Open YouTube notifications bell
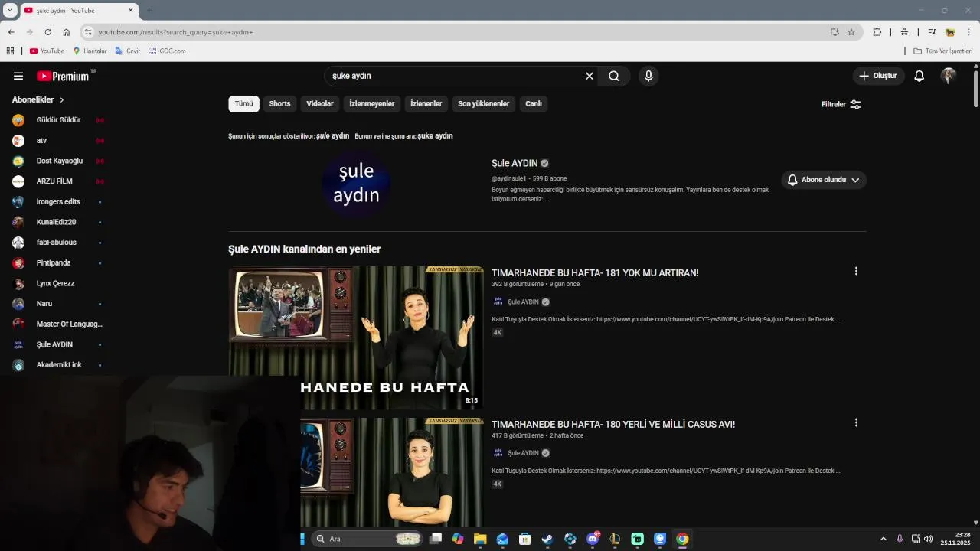 tap(919, 76)
